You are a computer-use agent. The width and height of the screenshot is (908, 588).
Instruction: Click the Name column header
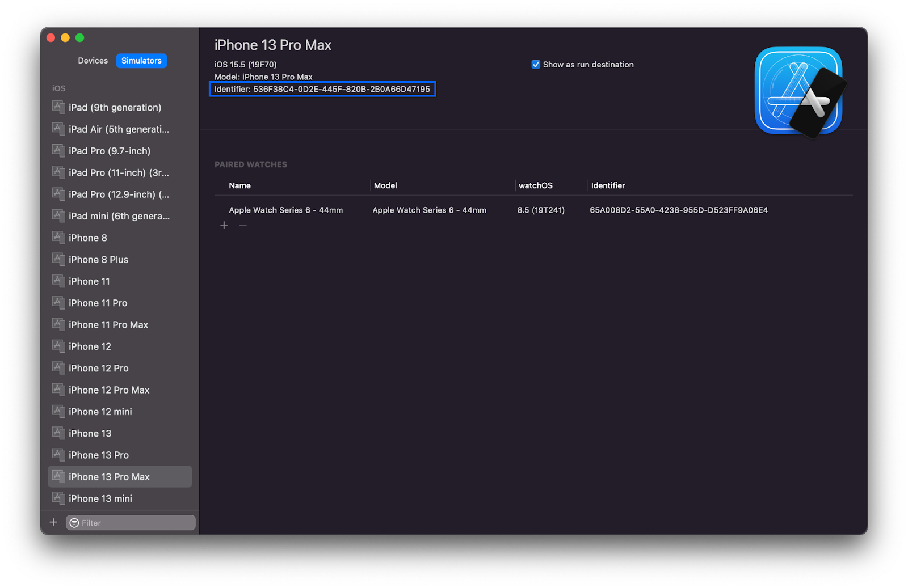pos(239,185)
